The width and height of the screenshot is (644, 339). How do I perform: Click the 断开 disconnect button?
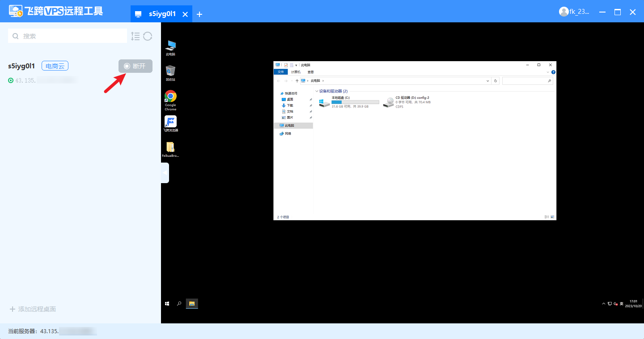[136, 66]
